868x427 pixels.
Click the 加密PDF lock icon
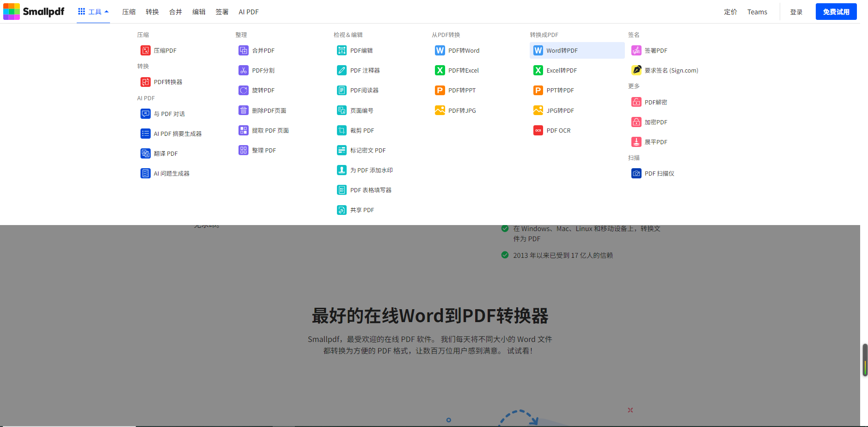point(636,122)
